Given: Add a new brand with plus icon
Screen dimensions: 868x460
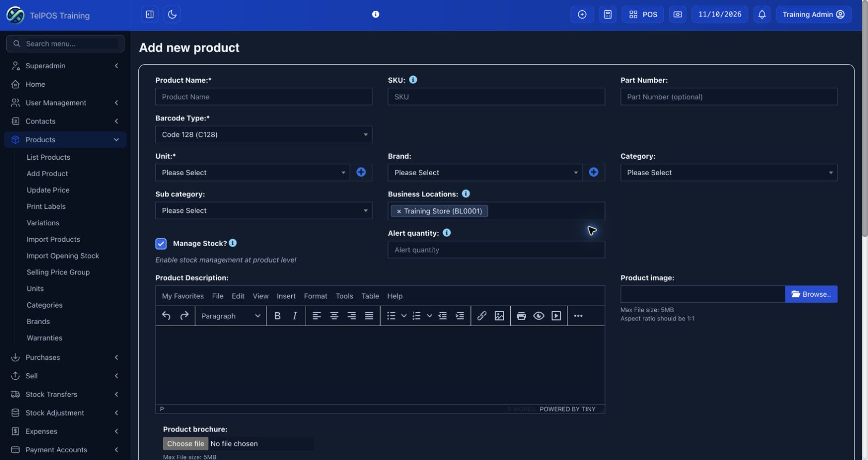Looking at the screenshot, I should click(594, 173).
